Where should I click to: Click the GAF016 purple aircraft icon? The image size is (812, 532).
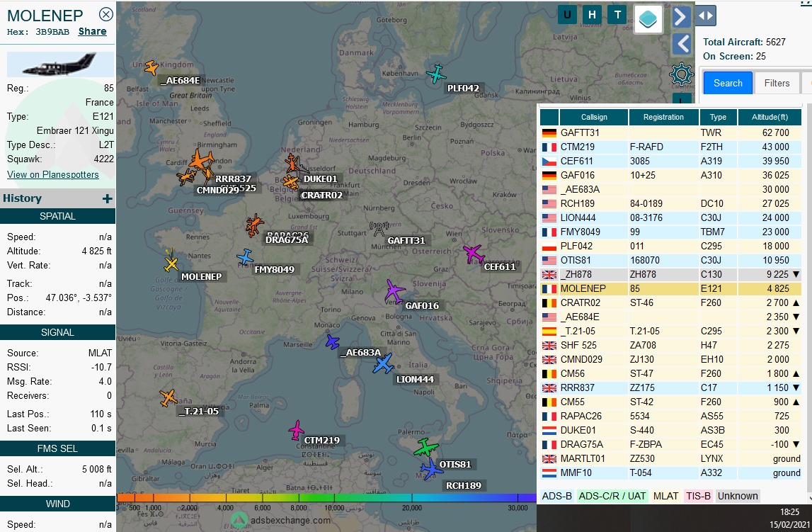pyautogui.click(x=394, y=290)
